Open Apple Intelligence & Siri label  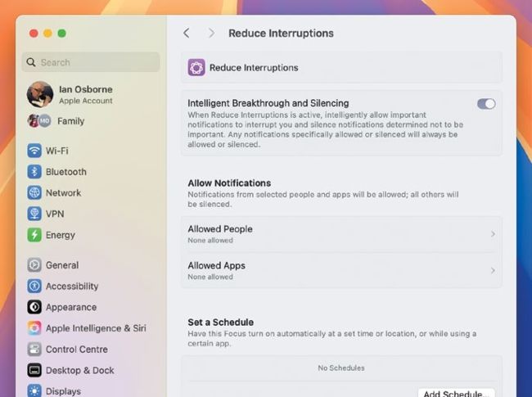pyautogui.click(x=96, y=328)
